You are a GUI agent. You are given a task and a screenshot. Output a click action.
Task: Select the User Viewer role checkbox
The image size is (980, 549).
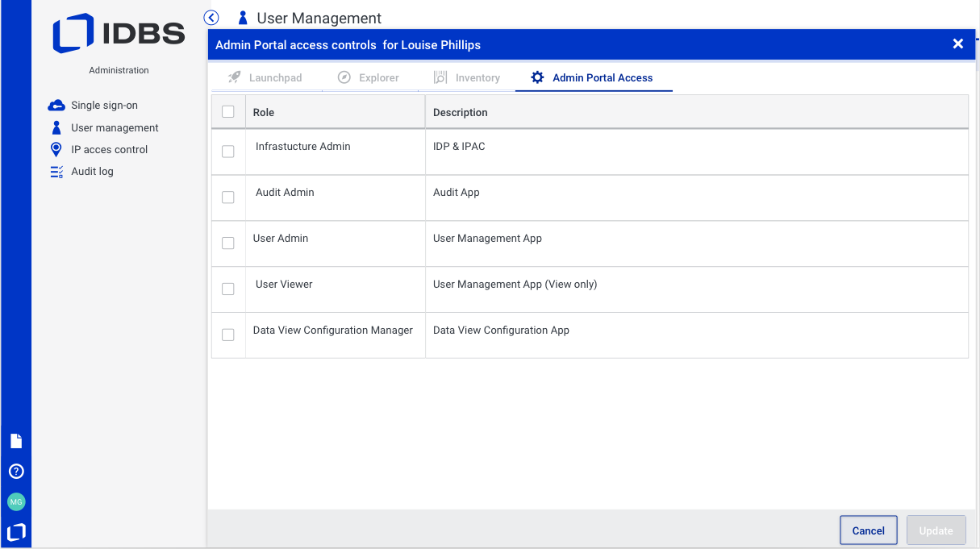228,289
